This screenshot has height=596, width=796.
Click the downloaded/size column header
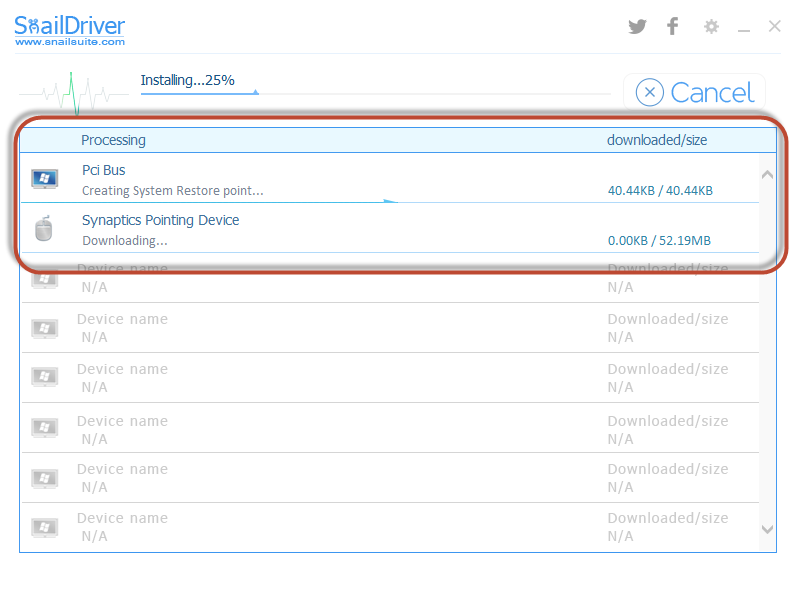pyautogui.click(x=657, y=140)
